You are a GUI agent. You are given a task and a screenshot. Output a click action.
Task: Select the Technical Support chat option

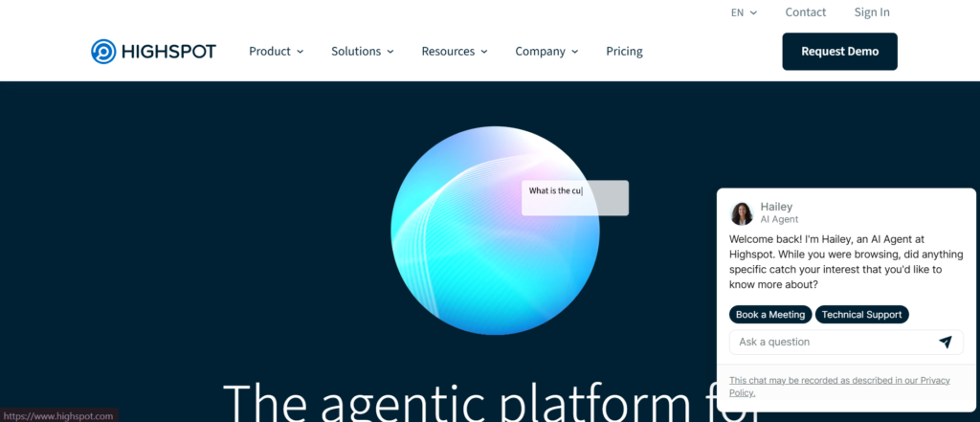pos(861,314)
